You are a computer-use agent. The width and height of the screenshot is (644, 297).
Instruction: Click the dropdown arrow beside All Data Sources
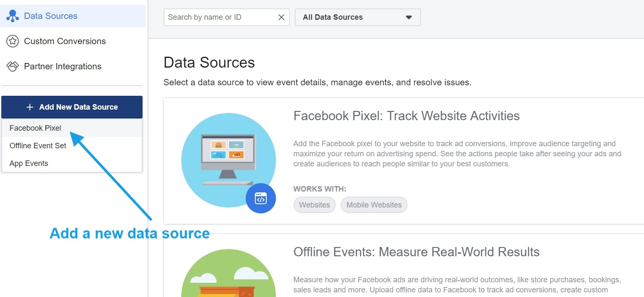point(408,17)
